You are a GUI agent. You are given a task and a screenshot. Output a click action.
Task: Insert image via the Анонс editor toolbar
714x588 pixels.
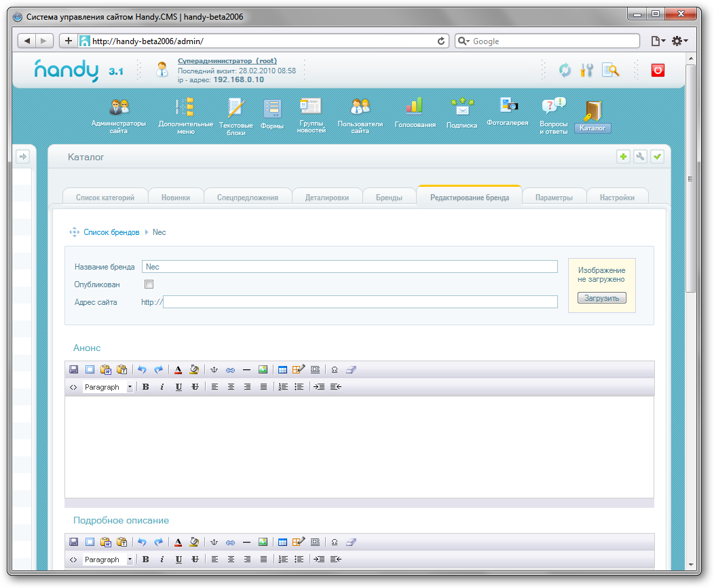tap(263, 370)
